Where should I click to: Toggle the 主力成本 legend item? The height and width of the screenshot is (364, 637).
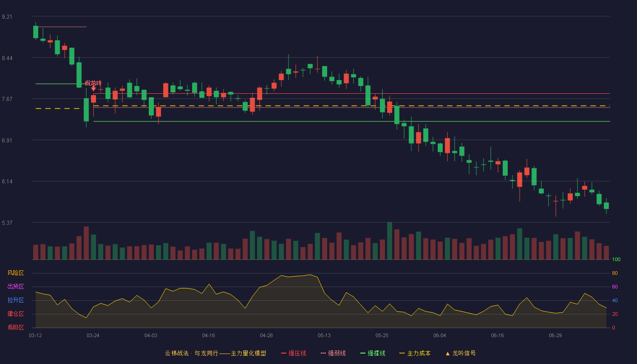(415, 353)
